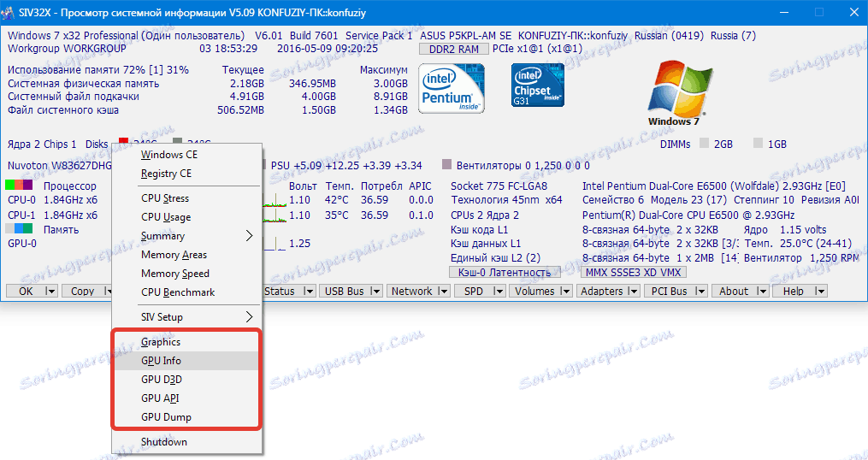Click the PCIe x1@1 (x1@1) text
This screenshot has width=868, height=460.
538,49
